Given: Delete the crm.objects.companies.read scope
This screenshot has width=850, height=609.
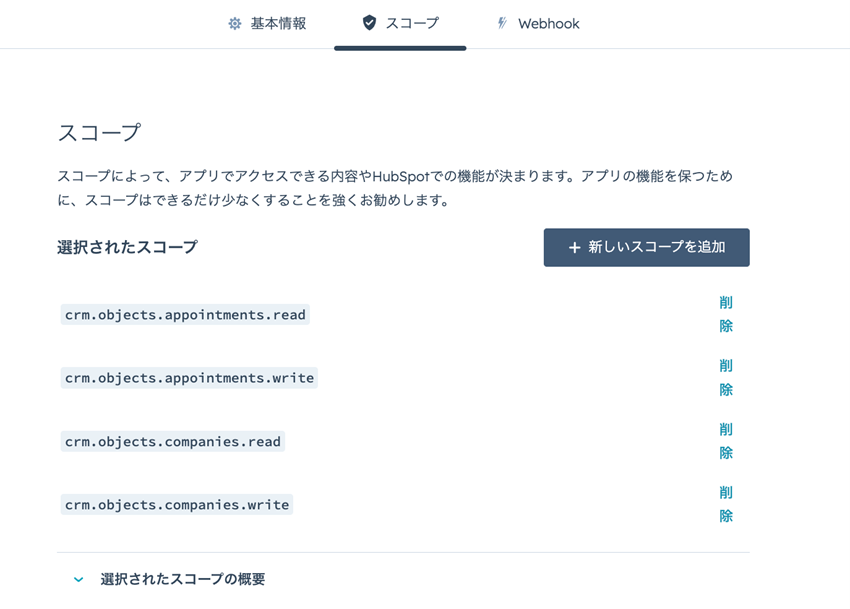Looking at the screenshot, I should (x=726, y=441).
